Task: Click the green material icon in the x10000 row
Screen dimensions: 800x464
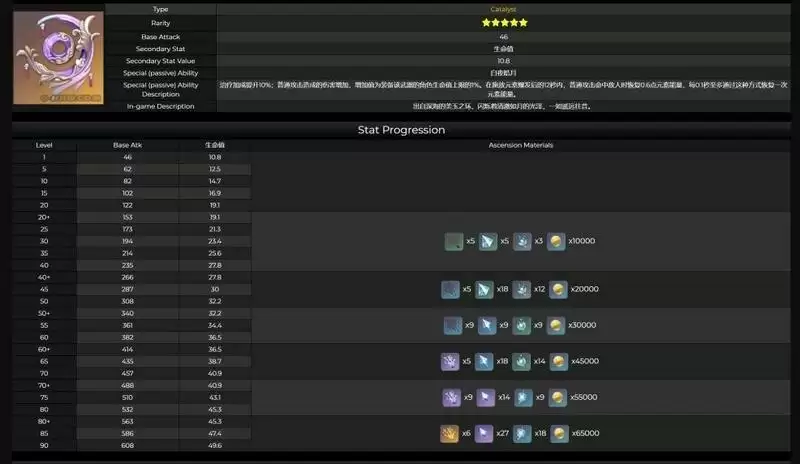Action: pos(454,241)
